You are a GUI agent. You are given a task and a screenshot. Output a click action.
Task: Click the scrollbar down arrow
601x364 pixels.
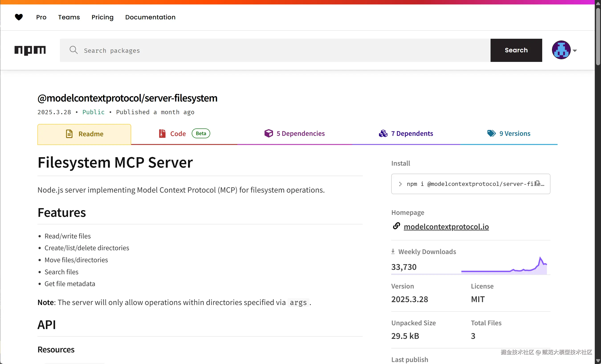pos(598,361)
